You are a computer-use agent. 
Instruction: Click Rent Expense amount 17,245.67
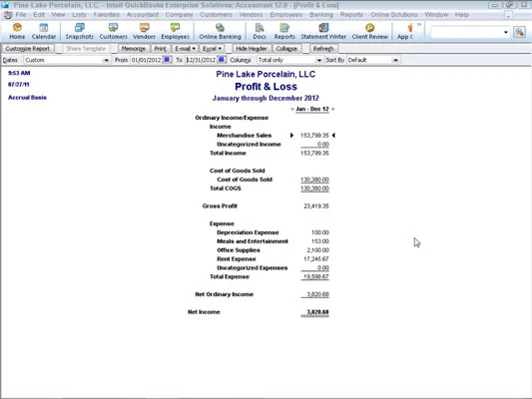(316, 259)
